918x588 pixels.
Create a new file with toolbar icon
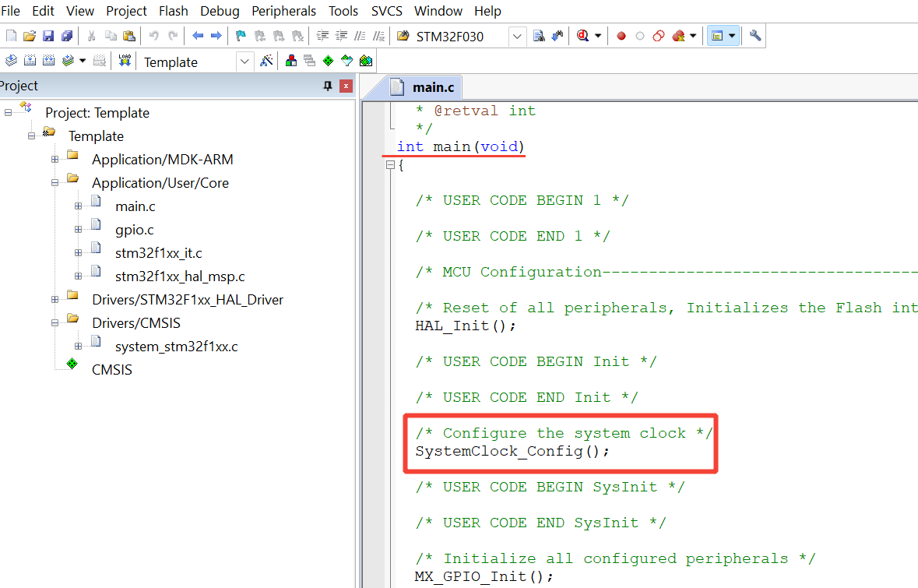point(11,36)
